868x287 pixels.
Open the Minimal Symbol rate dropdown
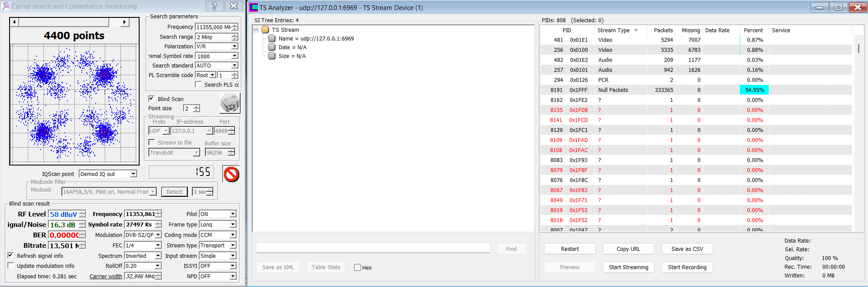[234, 56]
